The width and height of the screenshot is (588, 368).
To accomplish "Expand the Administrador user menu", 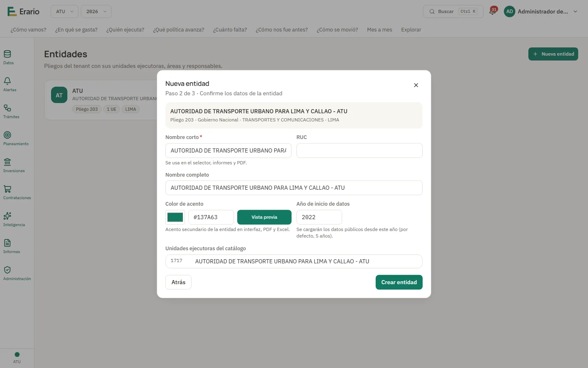I will 541,11.
